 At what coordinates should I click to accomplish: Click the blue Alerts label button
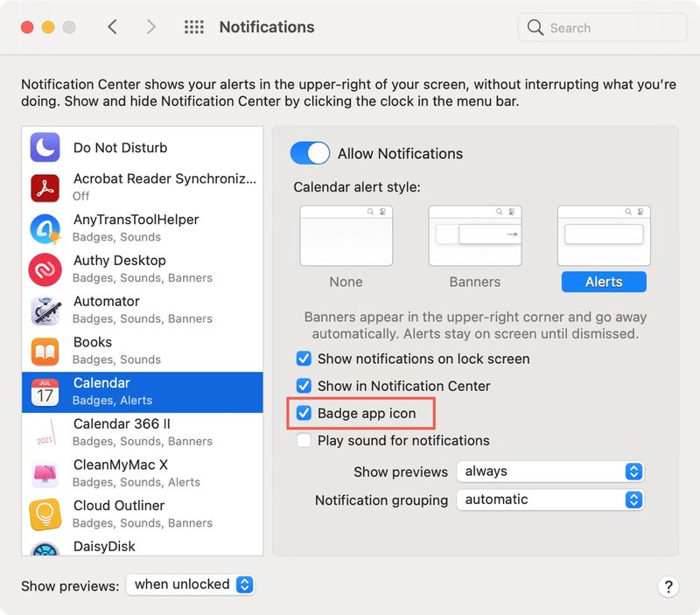pyautogui.click(x=604, y=282)
